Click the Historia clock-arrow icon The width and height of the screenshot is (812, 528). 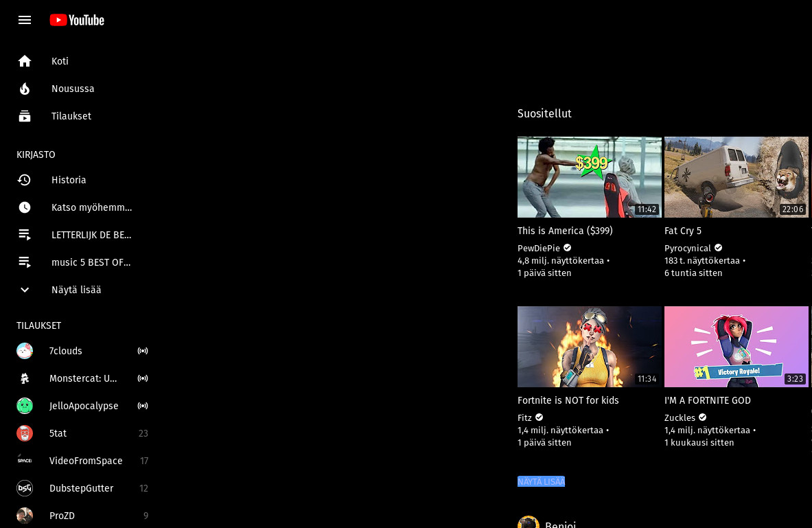(x=24, y=180)
